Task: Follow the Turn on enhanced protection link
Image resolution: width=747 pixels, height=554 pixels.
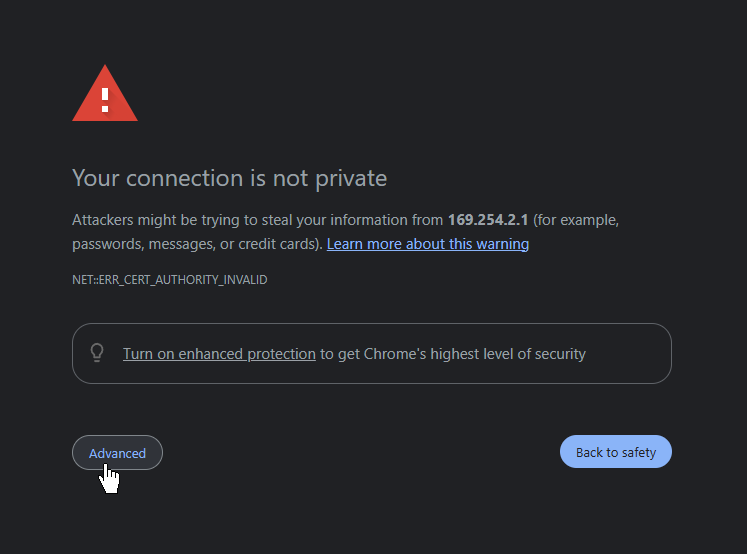Action: click(219, 354)
